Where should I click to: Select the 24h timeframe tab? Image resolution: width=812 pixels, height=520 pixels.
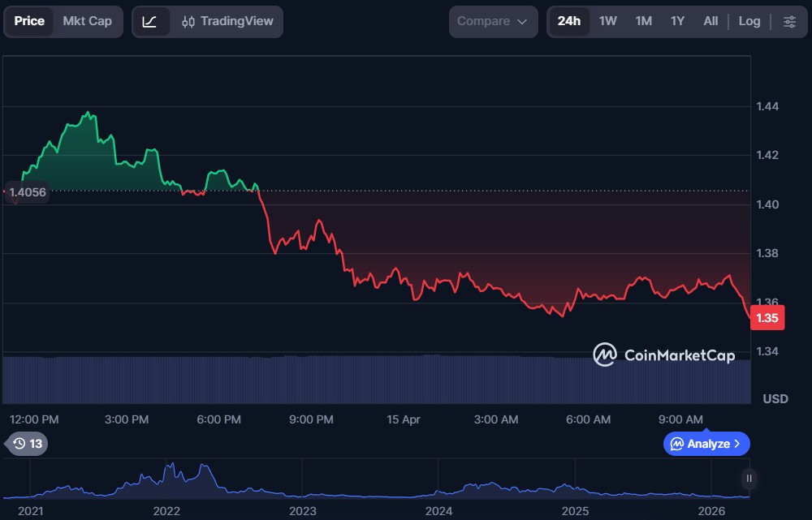click(x=568, y=22)
